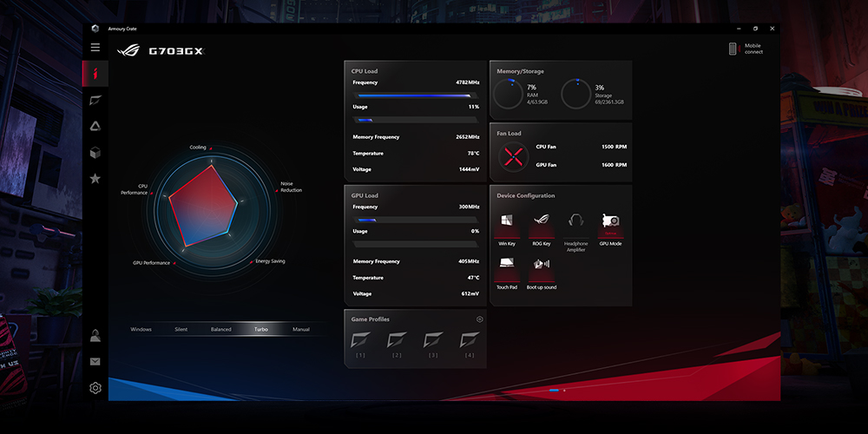Screen dimensions: 868x434
Task: Click the 4782MHz CPU frequency value
Action: 467,82
